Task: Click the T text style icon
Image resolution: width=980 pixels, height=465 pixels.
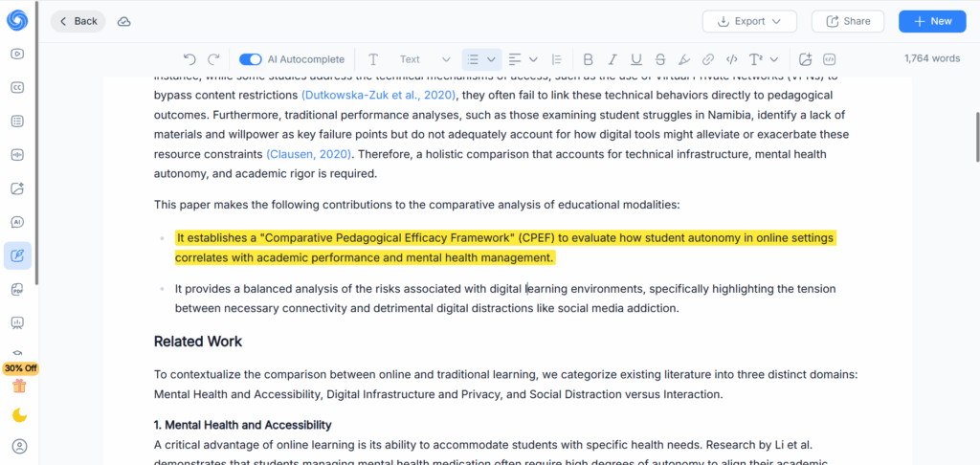Action: click(373, 59)
